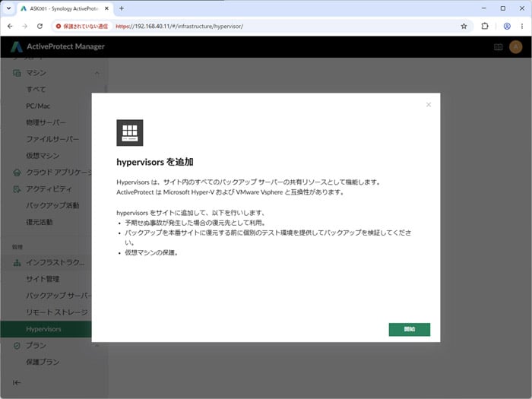Collapse the プラン section chevron
Screen dimensions: 532x399
coord(97,346)
